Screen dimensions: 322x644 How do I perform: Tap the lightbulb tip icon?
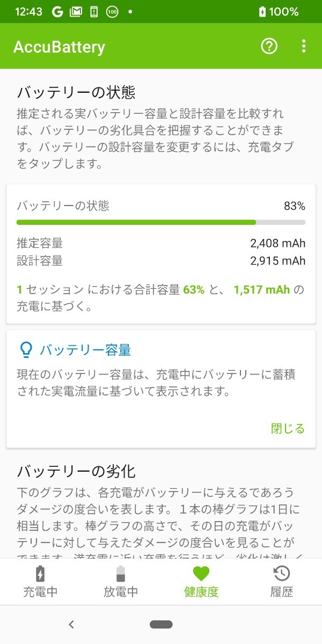[x=25, y=350]
